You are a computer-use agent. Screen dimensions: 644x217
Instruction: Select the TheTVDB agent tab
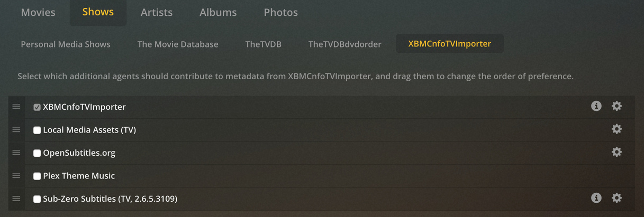263,44
